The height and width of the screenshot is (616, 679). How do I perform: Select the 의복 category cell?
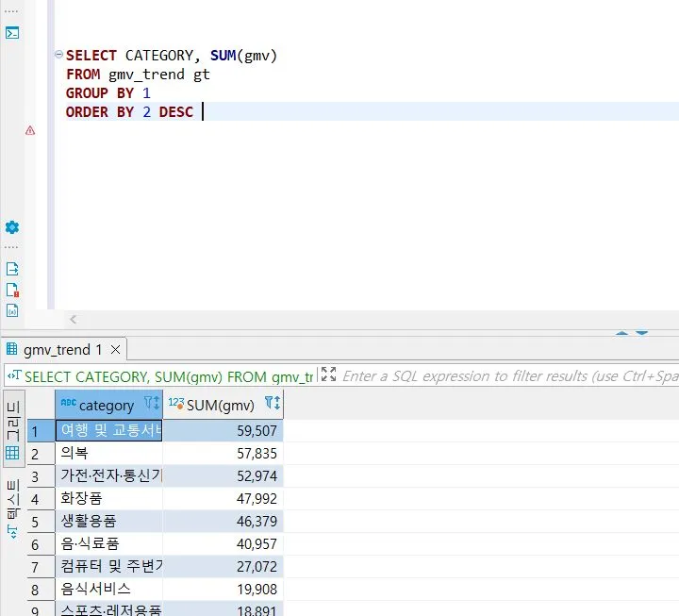point(109,453)
